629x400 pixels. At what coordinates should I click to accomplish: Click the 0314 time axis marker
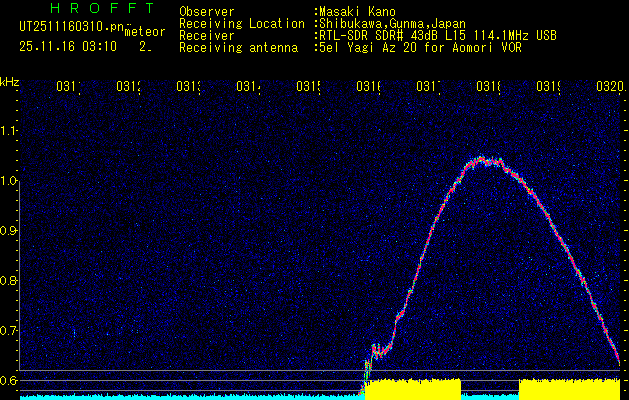(248, 87)
